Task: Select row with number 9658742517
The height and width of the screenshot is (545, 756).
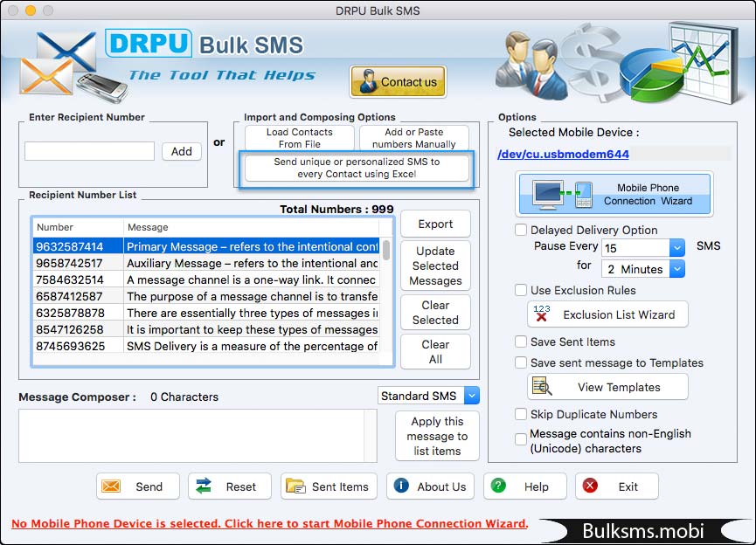Action: [206, 263]
